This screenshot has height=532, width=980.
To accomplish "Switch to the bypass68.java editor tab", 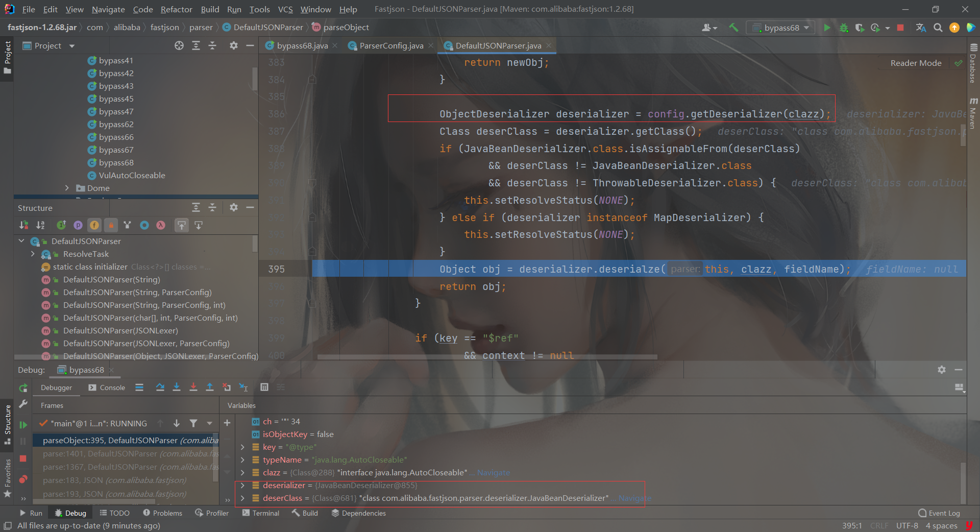I will (x=302, y=45).
